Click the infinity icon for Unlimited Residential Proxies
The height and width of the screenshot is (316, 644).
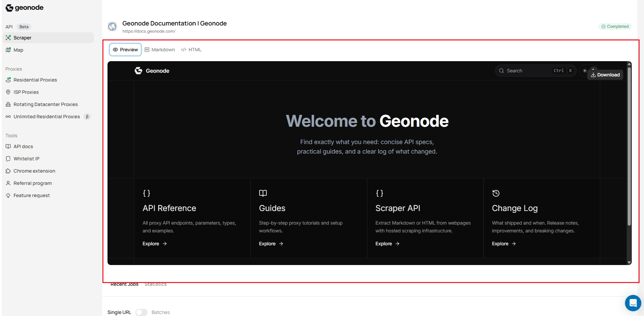8,117
